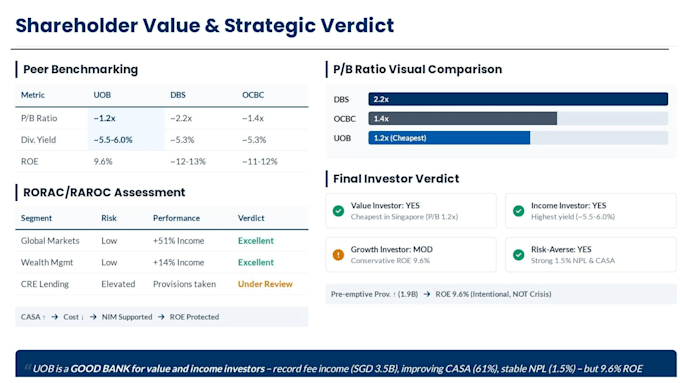
Task: Click the OCBC column header
Action: (253, 95)
